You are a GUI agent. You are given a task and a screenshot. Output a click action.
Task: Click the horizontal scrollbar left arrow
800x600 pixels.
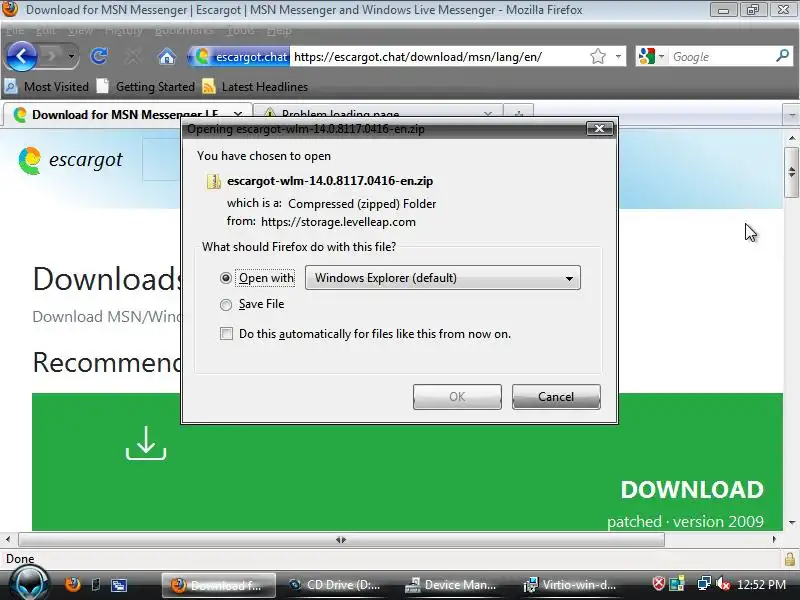point(8,539)
